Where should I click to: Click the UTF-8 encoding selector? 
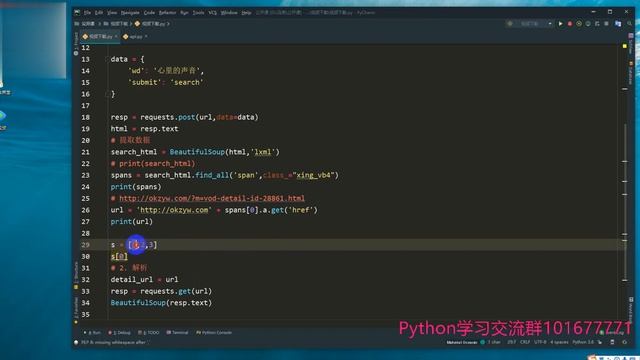pyautogui.click(x=540, y=342)
